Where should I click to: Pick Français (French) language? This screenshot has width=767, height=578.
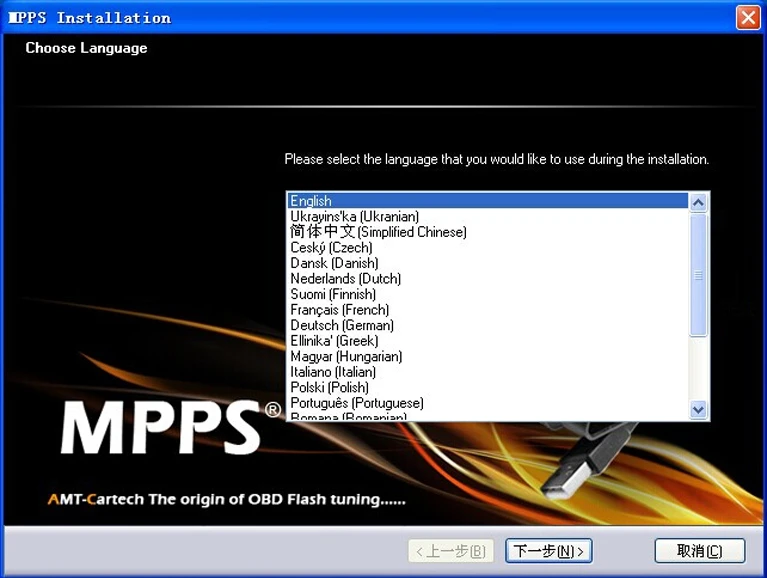[488, 310]
